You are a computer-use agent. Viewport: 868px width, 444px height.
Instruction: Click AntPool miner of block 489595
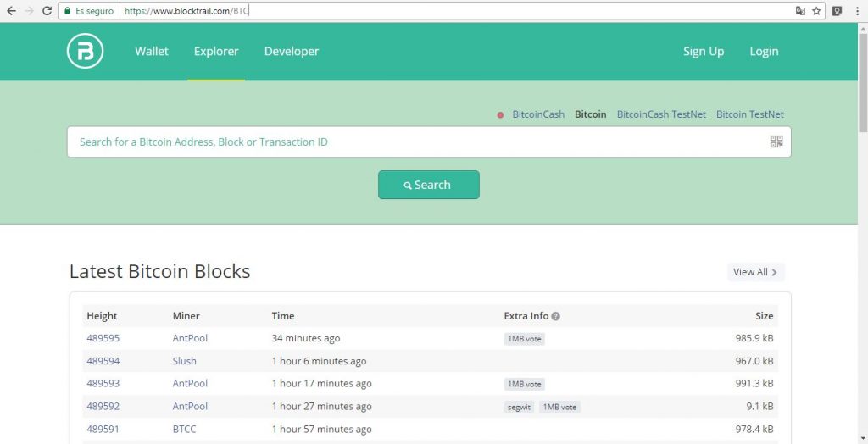tap(190, 338)
